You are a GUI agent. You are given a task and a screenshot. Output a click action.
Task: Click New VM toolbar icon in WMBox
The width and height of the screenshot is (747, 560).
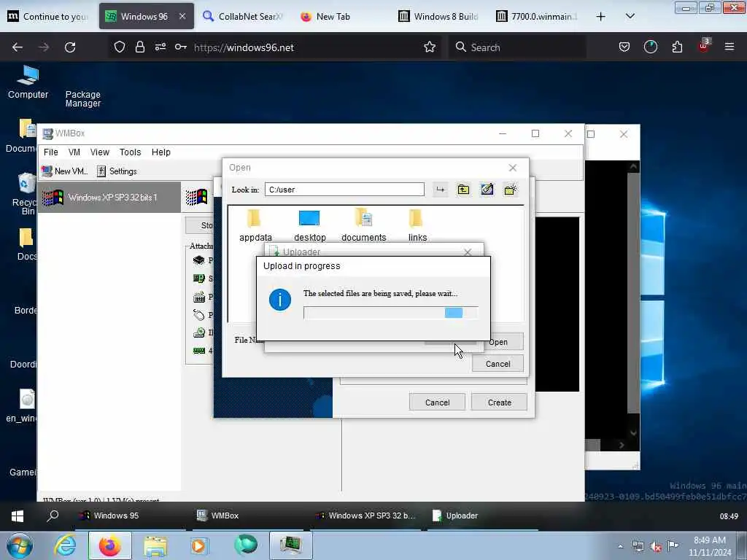coord(64,171)
